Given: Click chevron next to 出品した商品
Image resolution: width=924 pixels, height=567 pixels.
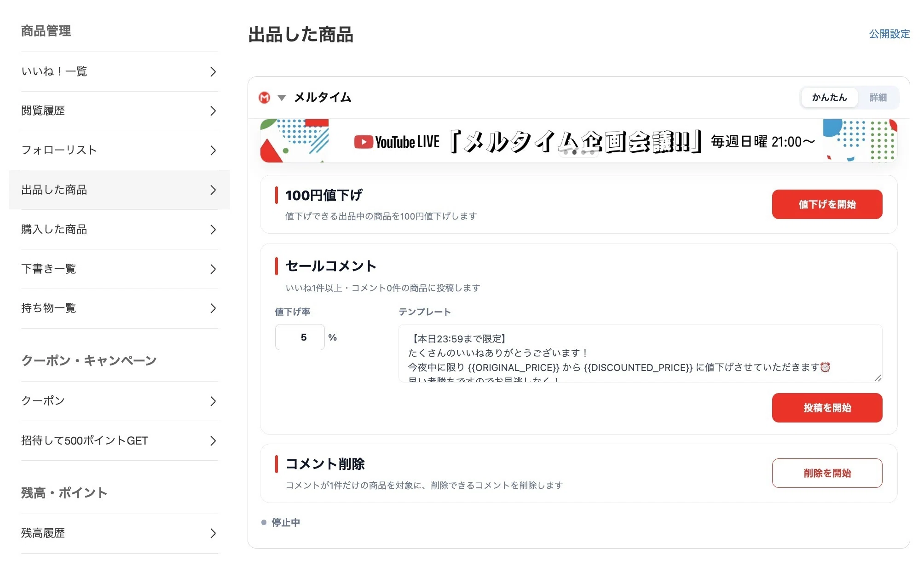Looking at the screenshot, I should point(213,190).
